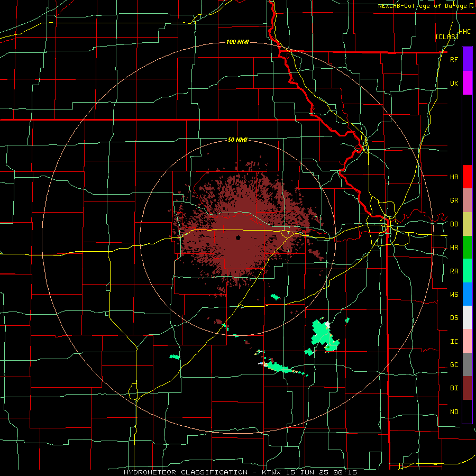Click the HR green legend block

click(467, 248)
